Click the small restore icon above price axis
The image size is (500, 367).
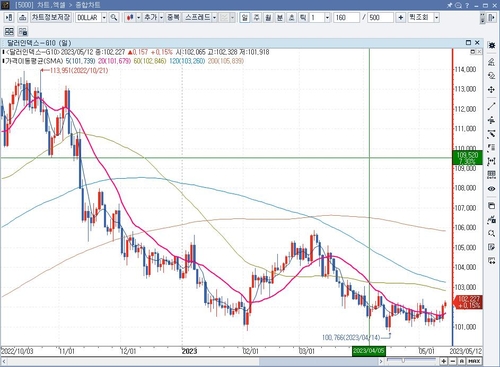473,52
